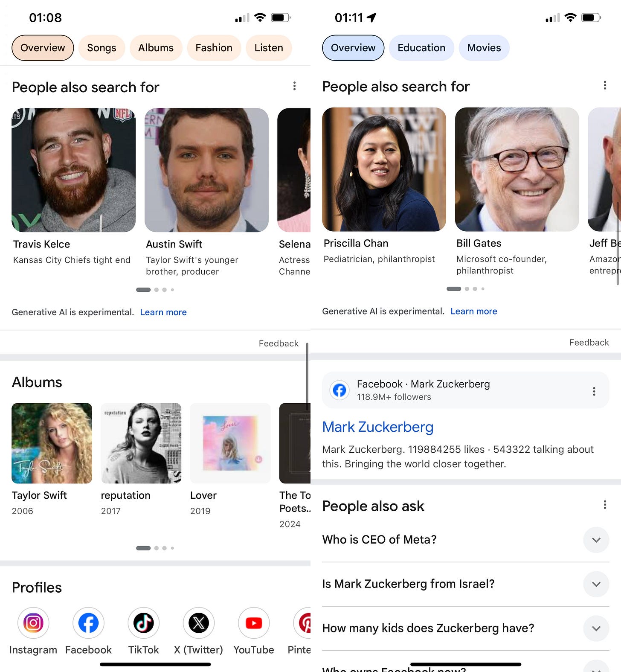
Task: Tap the Travis Kelce name text
Action: coord(41,244)
